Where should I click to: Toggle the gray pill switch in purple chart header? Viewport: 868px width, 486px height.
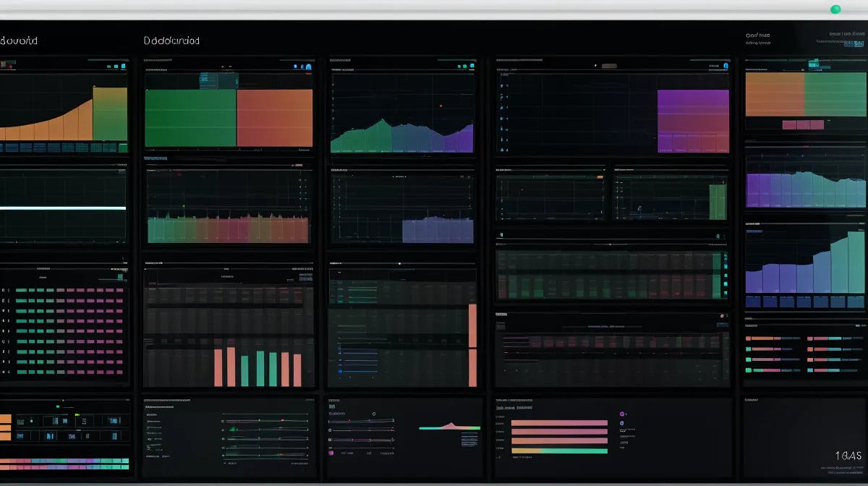pos(609,66)
